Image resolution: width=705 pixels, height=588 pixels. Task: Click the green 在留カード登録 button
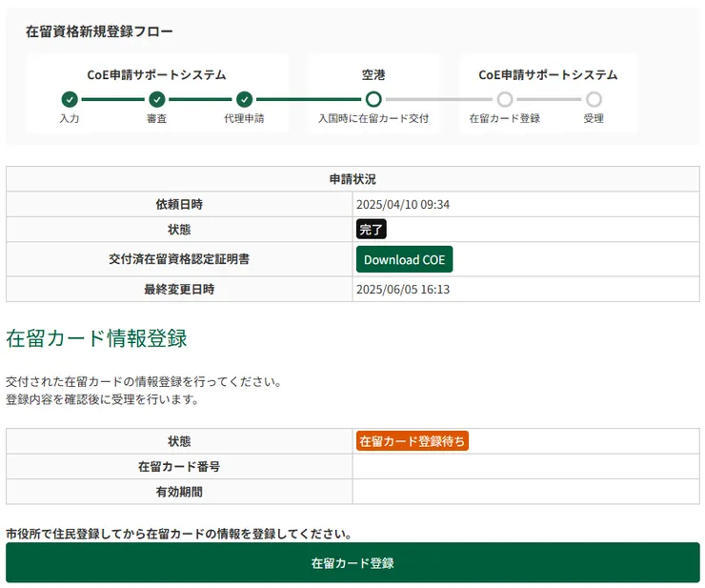(352, 562)
